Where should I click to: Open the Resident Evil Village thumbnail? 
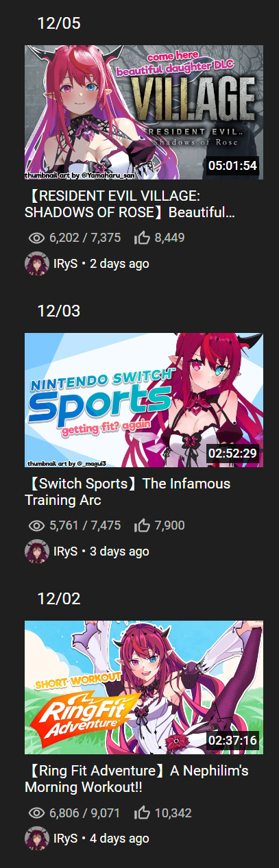point(144,112)
